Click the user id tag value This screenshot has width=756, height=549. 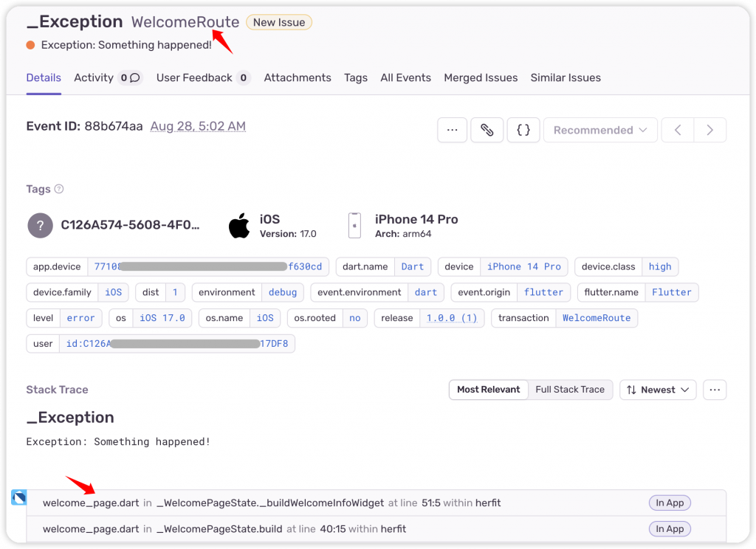(x=177, y=344)
